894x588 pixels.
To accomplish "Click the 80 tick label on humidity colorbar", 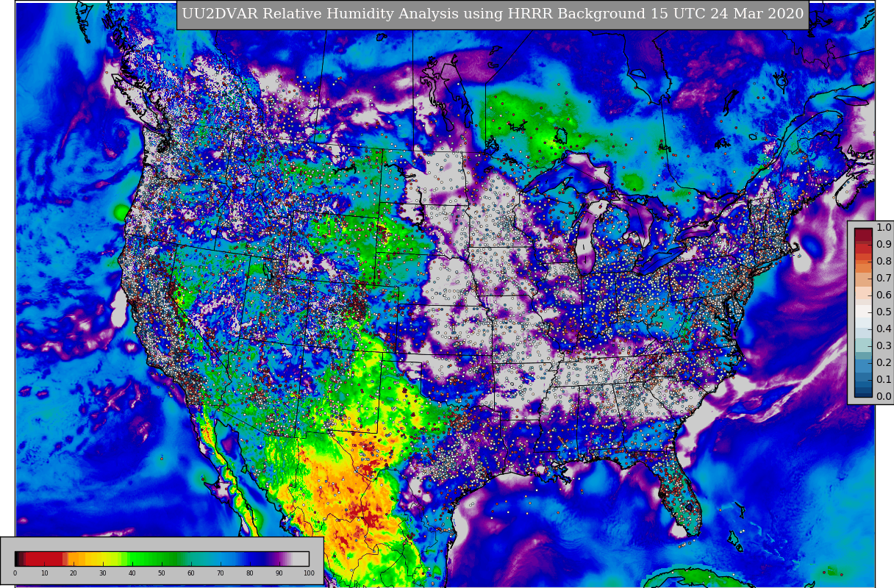I will 250,573.
